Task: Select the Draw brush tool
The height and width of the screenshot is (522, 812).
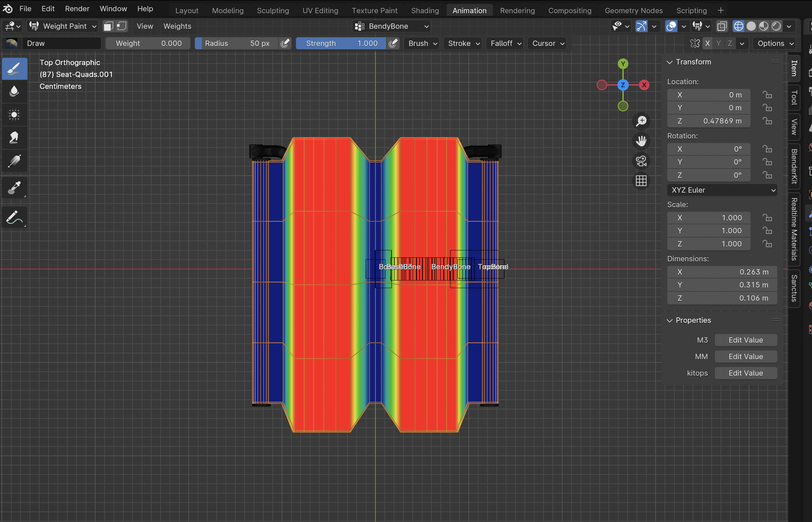Action: click(15, 69)
